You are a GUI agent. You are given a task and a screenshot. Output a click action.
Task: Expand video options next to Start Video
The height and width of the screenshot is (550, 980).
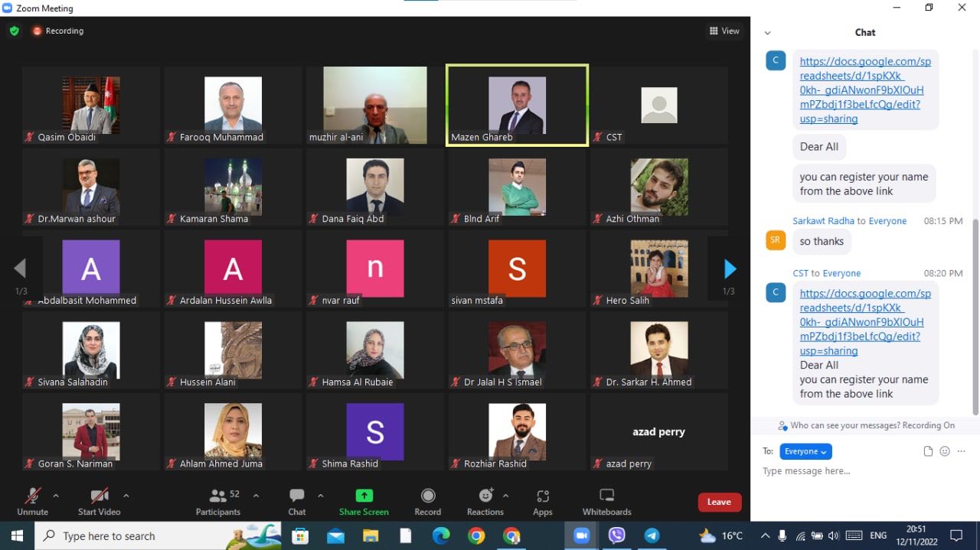coord(126,496)
